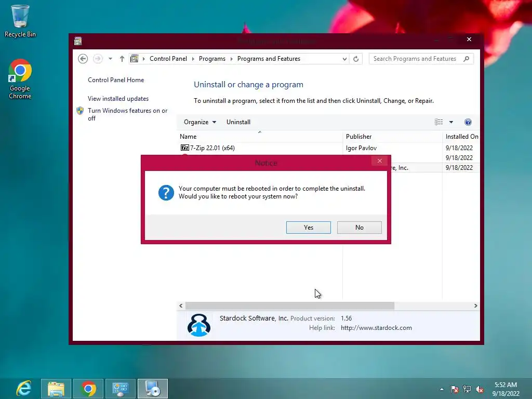Go up one level to Programs
532x399 pixels.
[x=122, y=59]
